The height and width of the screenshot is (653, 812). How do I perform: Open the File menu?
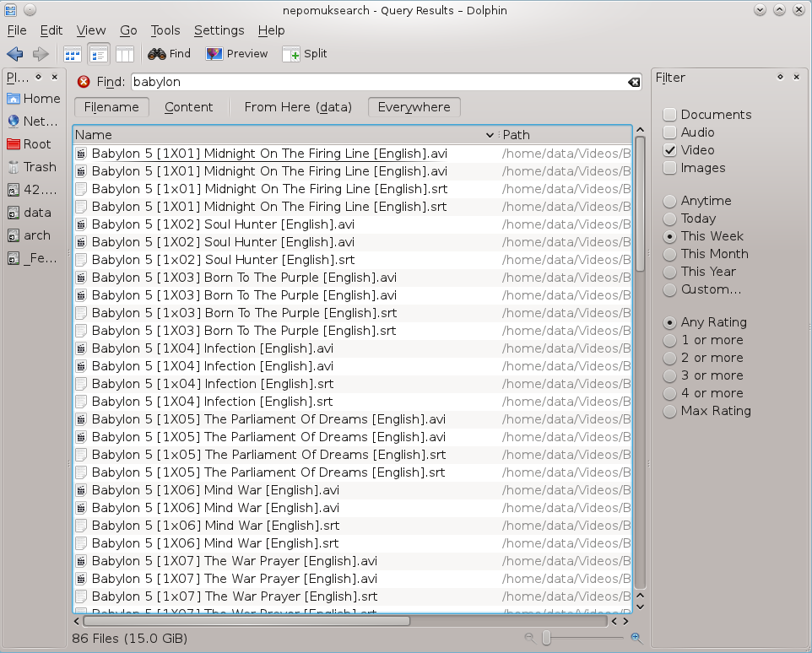(x=17, y=30)
